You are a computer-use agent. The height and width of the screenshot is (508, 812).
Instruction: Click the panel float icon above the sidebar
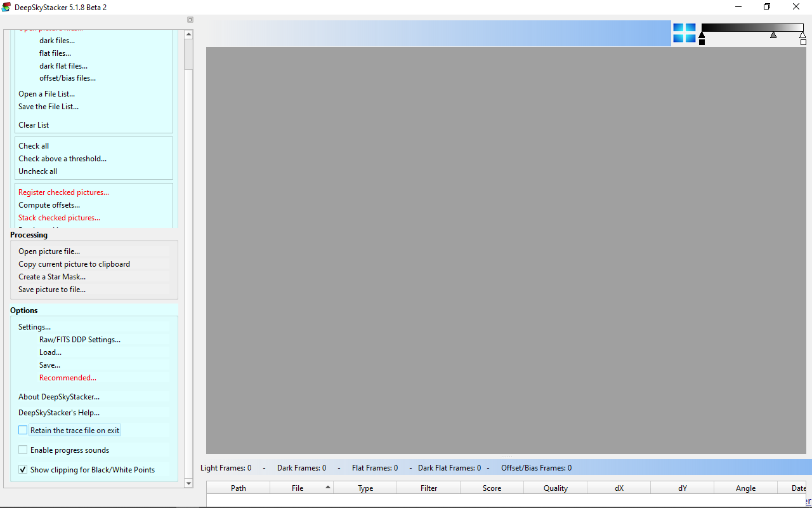point(190,20)
